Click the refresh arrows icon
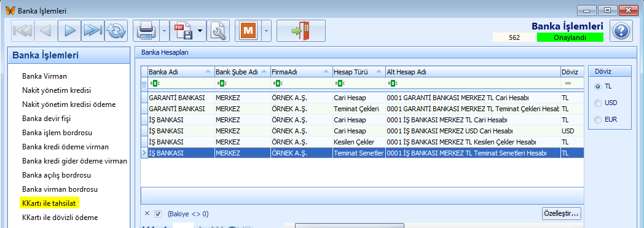Viewport: 644px width, 228px height. point(116,31)
